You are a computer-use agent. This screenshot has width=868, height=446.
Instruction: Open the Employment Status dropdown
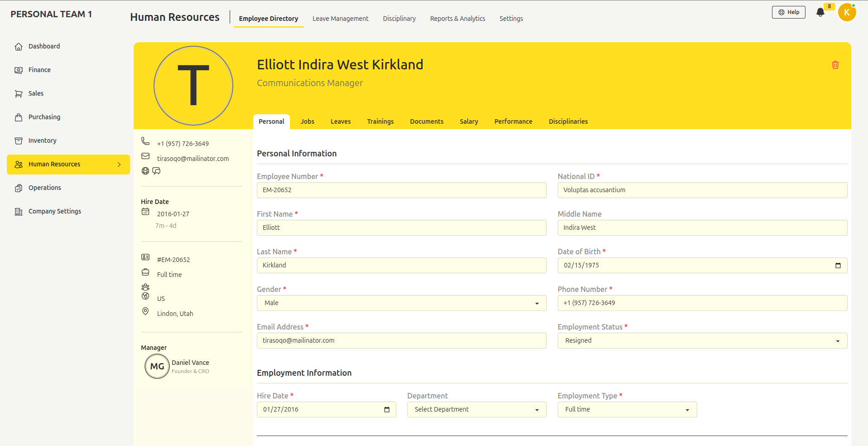click(703, 341)
